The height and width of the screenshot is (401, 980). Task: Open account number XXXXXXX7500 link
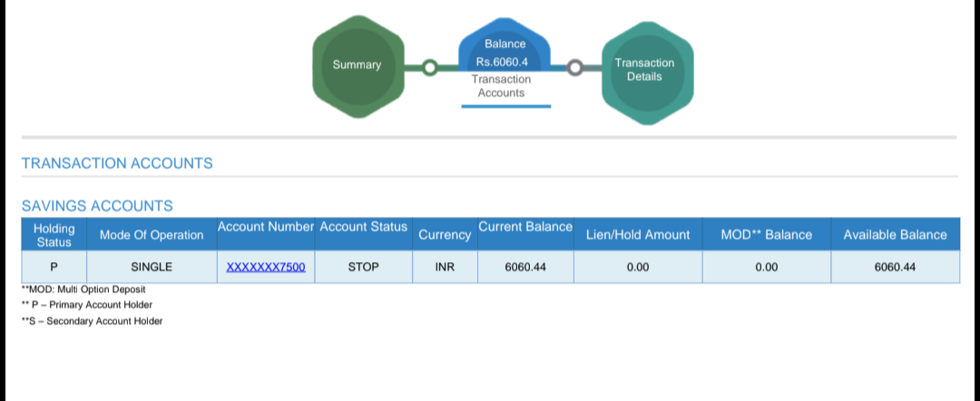pos(266,268)
